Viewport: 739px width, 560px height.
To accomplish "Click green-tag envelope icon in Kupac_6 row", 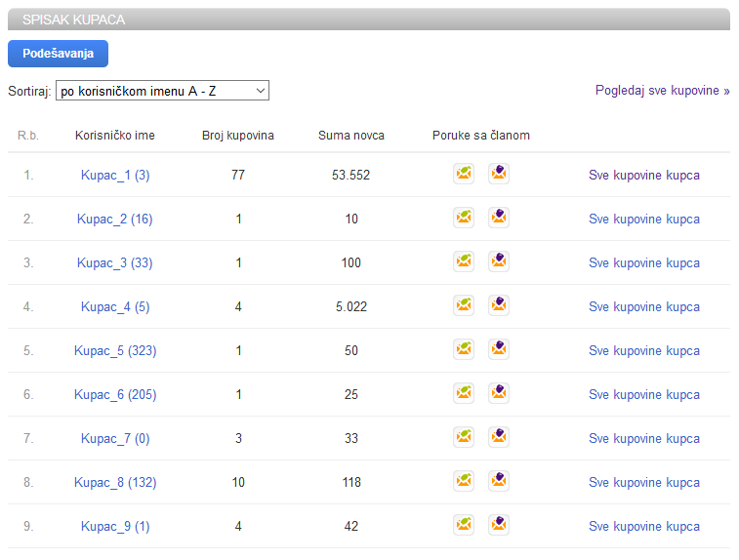I will coord(464,393).
